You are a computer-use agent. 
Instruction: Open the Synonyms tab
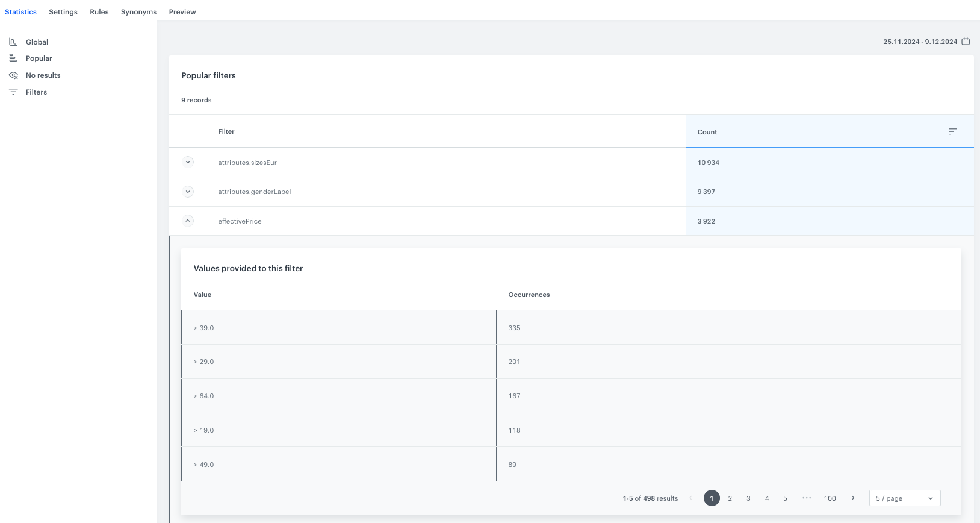(x=138, y=12)
